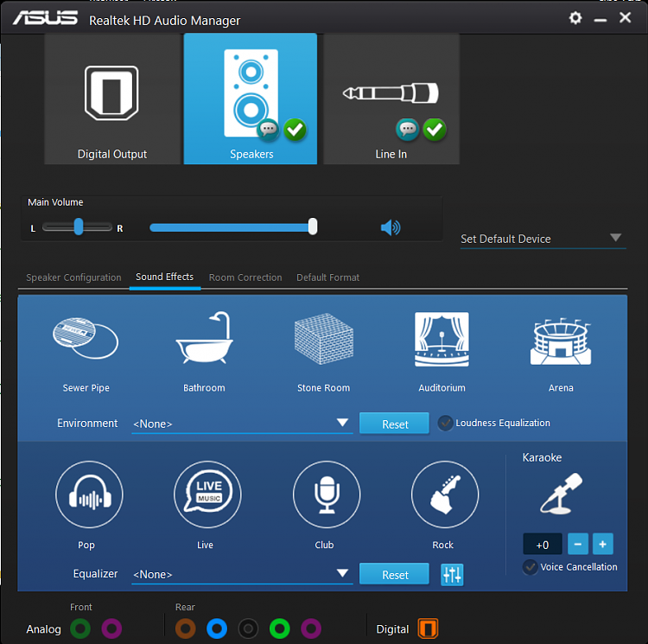Click the orange Digital output jack icon
Screen dimensions: 648x644
pyautogui.click(x=428, y=628)
